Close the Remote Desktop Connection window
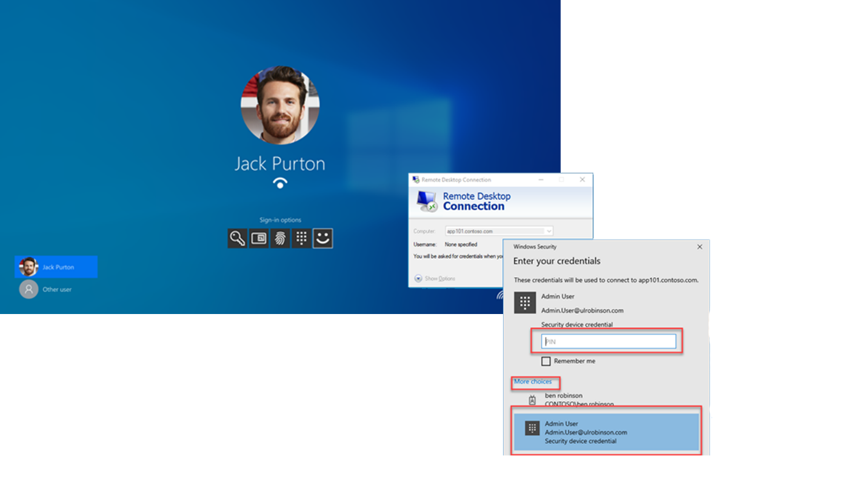The width and height of the screenshot is (868, 488). pos(583,179)
